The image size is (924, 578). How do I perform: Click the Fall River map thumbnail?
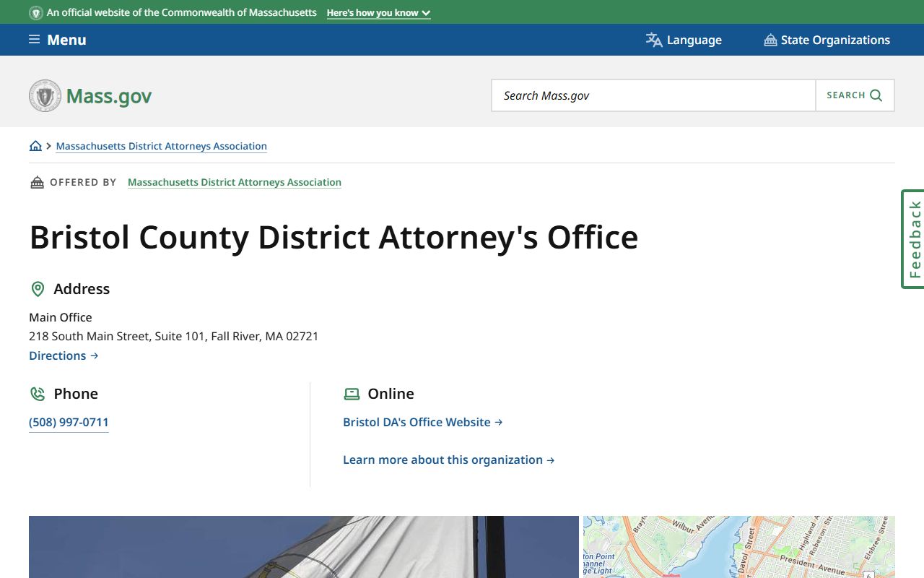pyautogui.click(x=739, y=547)
